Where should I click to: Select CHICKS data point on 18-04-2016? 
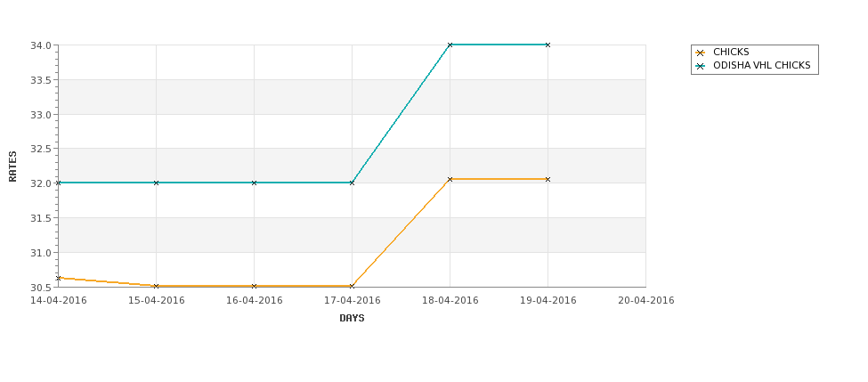[x=450, y=179]
